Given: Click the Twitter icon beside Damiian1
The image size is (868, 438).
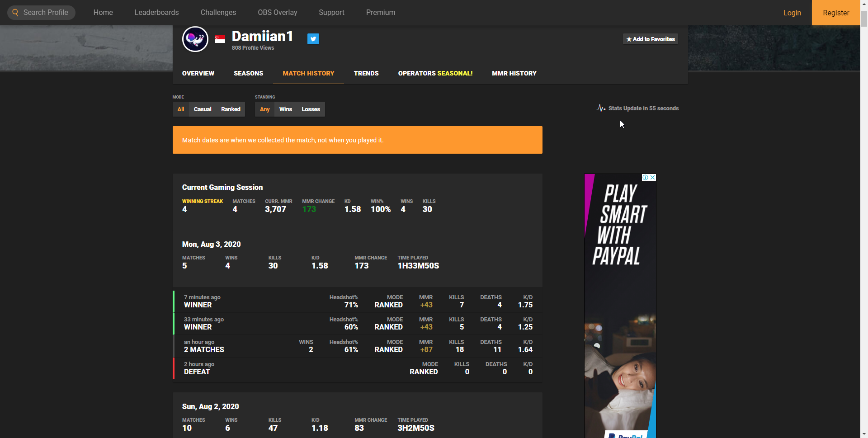Looking at the screenshot, I should 313,39.
